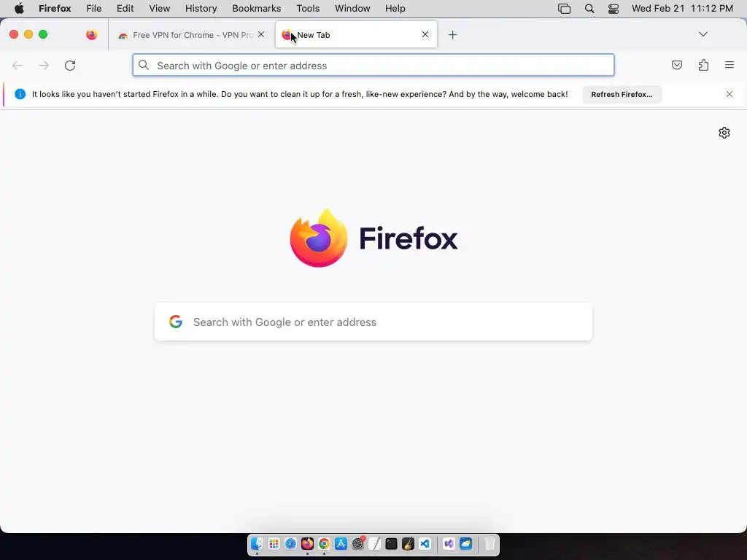Open the Firefox hamburger application menu
The width and height of the screenshot is (747, 560).
pos(729,65)
